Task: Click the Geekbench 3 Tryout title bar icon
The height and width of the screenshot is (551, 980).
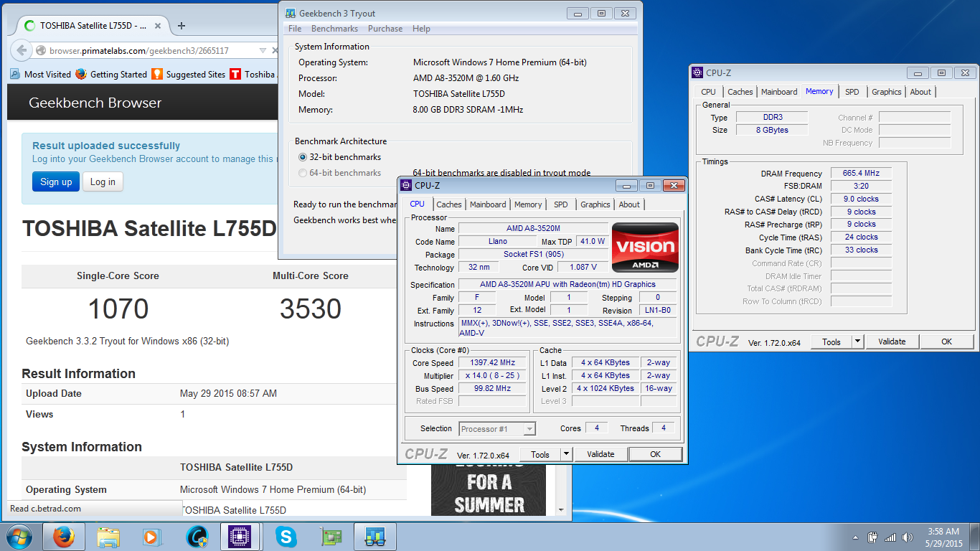Action: click(x=290, y=13)
